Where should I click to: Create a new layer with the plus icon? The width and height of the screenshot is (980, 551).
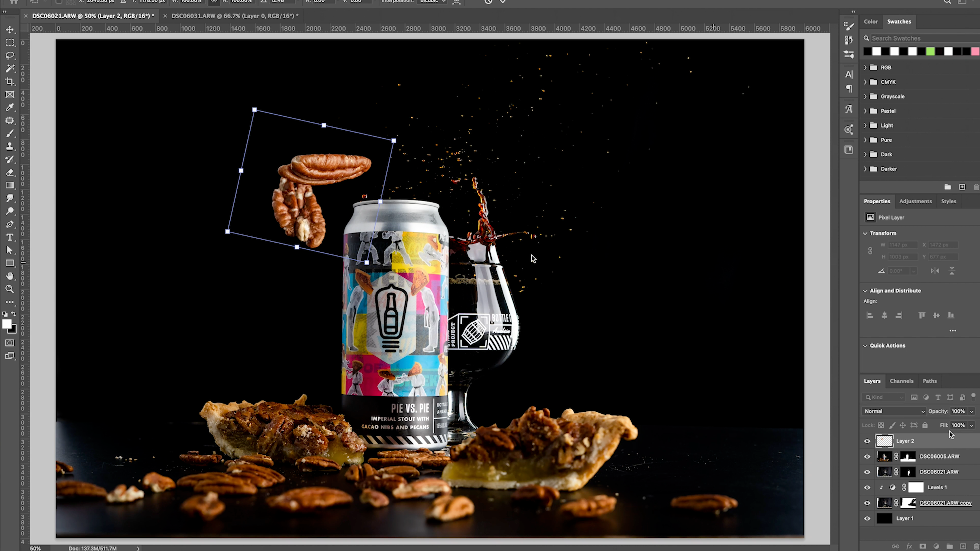(x=963, y=546)
